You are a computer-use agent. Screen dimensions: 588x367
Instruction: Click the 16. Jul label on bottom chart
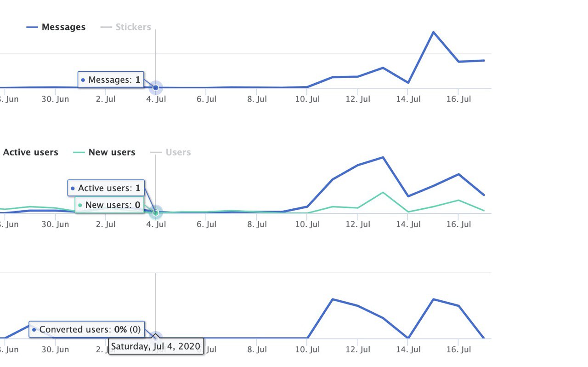(458, 350)
